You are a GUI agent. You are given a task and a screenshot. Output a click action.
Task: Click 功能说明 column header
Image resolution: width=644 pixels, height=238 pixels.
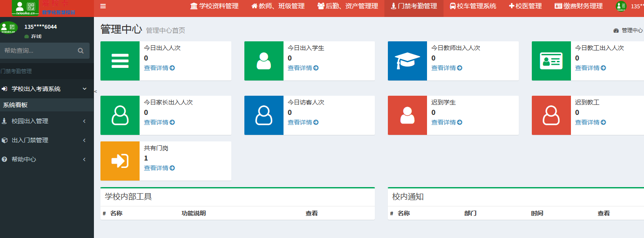tap(194, 213)
